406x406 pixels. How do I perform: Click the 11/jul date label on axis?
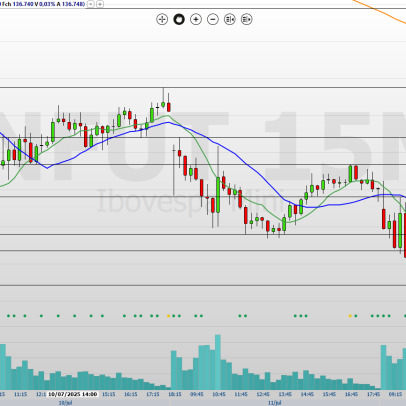click(275, 403)
